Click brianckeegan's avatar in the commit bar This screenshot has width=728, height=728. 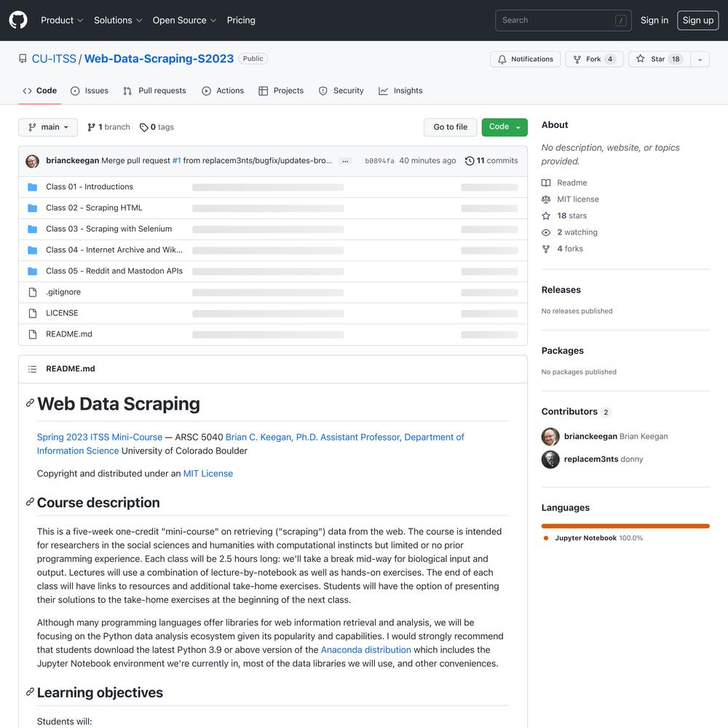coord(32,161)
